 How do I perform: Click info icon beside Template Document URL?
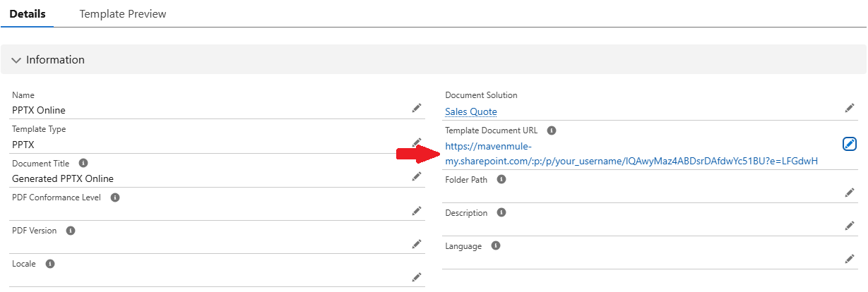pos(552,130)
